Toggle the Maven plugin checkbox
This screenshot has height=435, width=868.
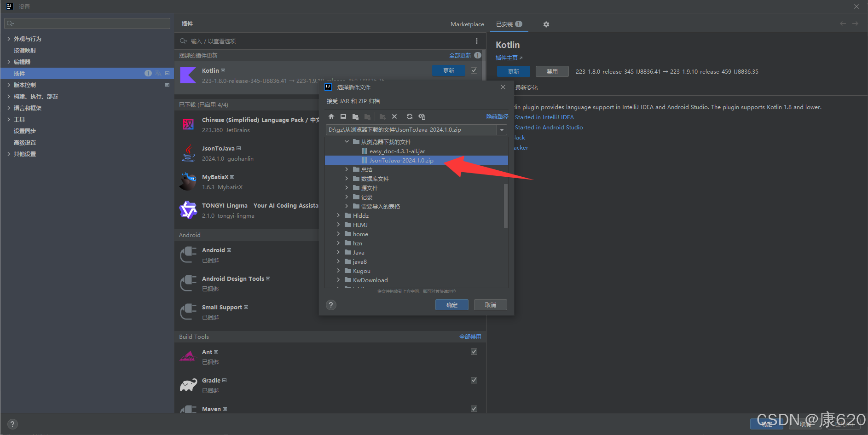point(474,409)
